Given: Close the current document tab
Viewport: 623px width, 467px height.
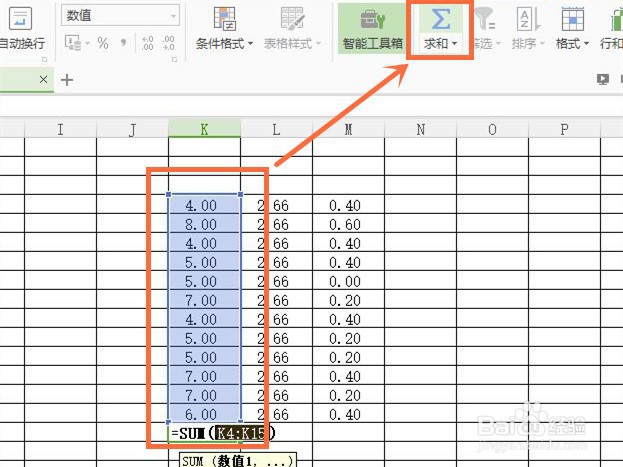Looking at the screenshot, I should [x=44, y=79].
